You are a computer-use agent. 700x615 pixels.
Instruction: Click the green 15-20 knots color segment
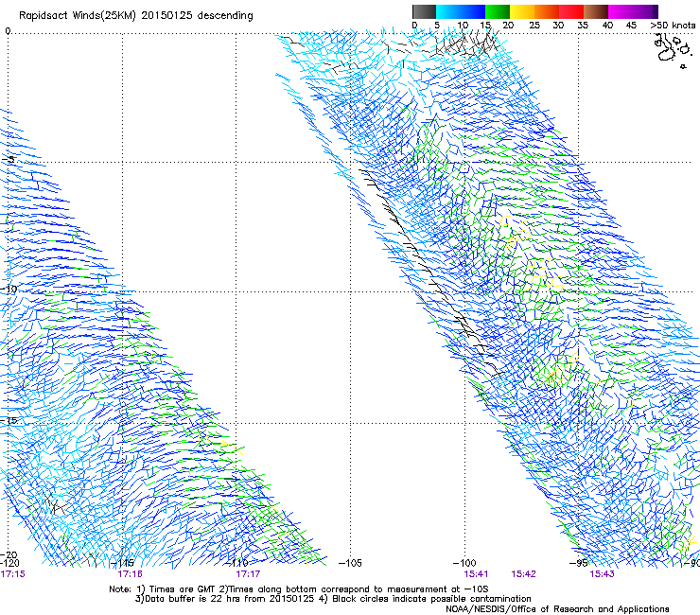498,11
